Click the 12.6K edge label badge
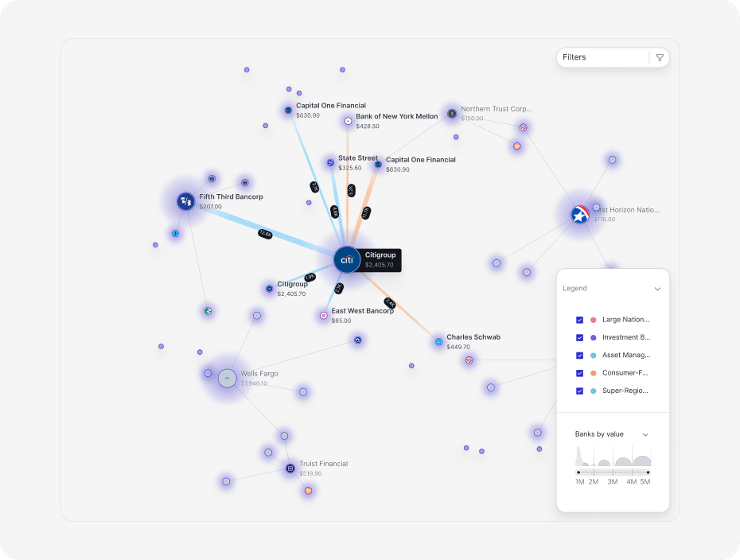 point(266,234)
